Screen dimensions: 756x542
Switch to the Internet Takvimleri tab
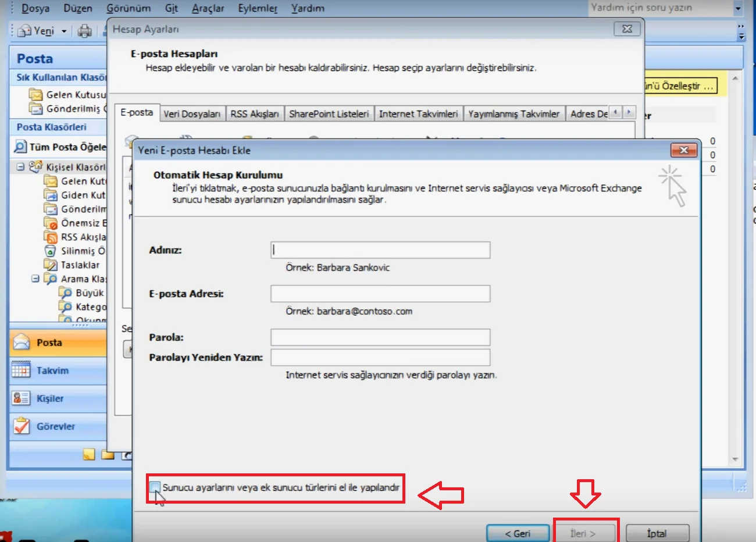[418, 114]
